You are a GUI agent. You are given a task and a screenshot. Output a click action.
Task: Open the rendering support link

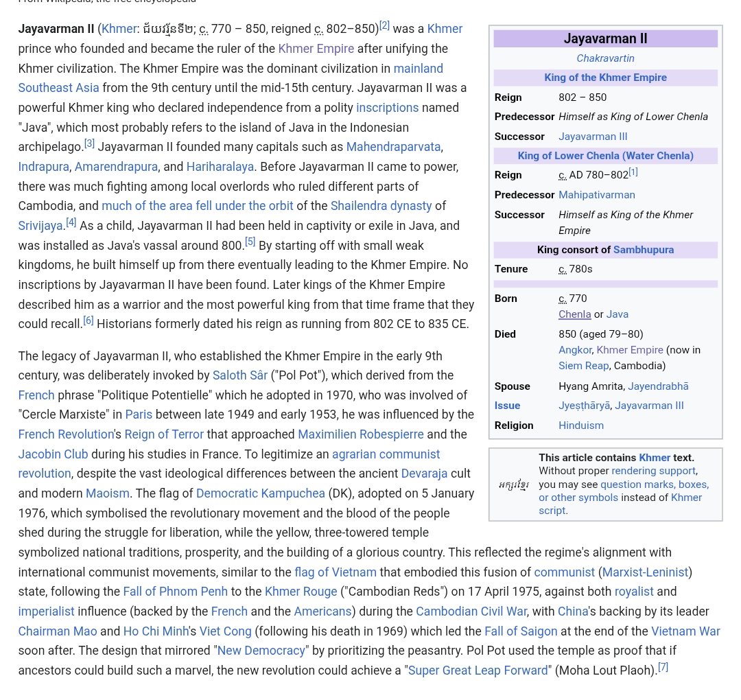tap(653, 471)
